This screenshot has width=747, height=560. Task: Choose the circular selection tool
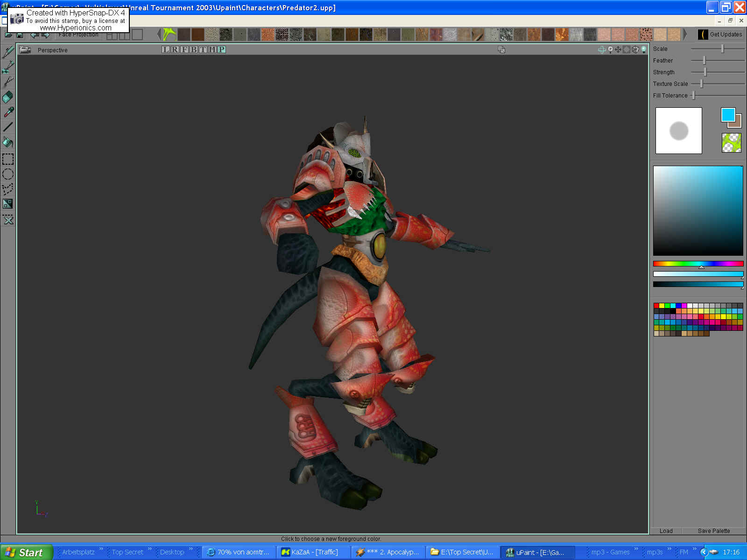coord(8,175)
